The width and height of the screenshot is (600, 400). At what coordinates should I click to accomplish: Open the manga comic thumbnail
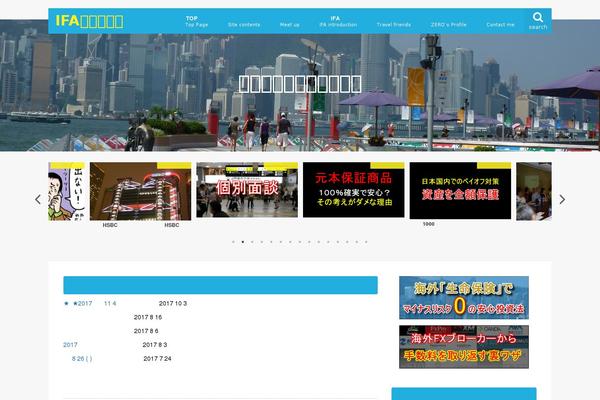point(67,191)
